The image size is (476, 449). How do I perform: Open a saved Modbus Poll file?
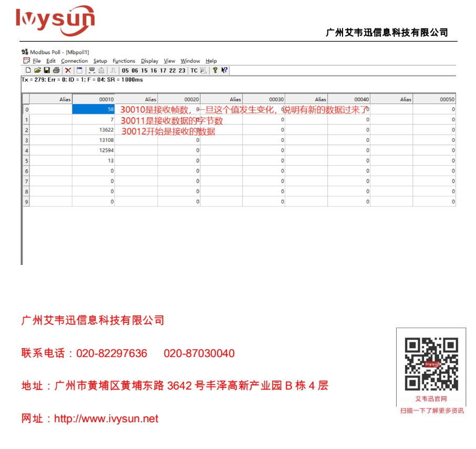coord(37,70)
